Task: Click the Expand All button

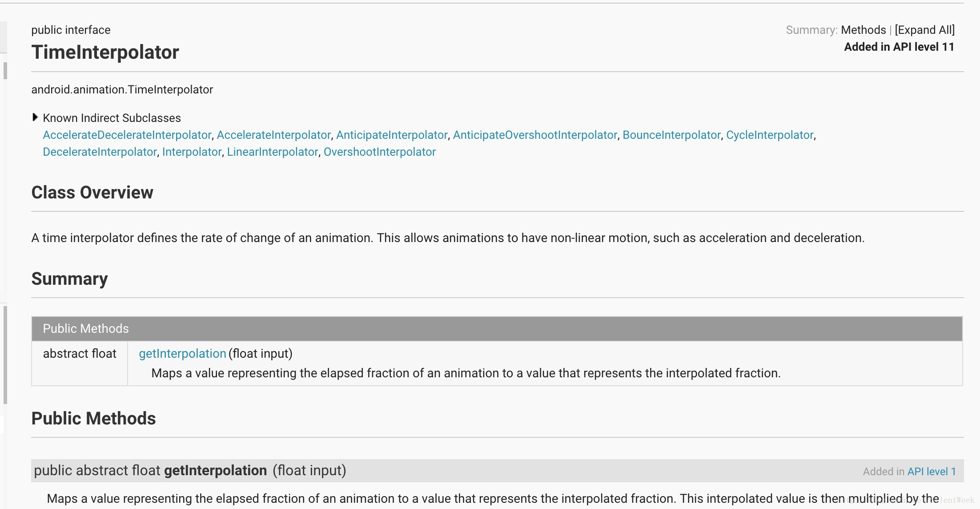Action: coord(924,30)
